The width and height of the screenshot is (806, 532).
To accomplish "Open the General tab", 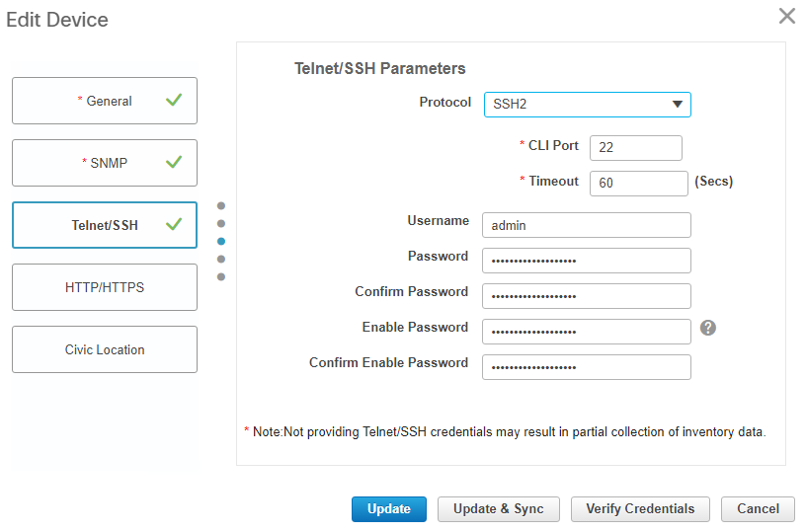I will point(105,101).
